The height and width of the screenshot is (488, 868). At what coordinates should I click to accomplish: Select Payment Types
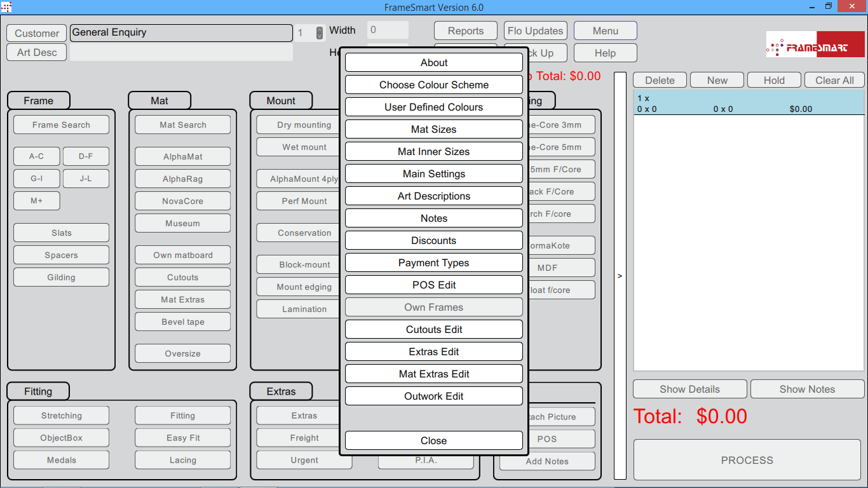[434, 262]
